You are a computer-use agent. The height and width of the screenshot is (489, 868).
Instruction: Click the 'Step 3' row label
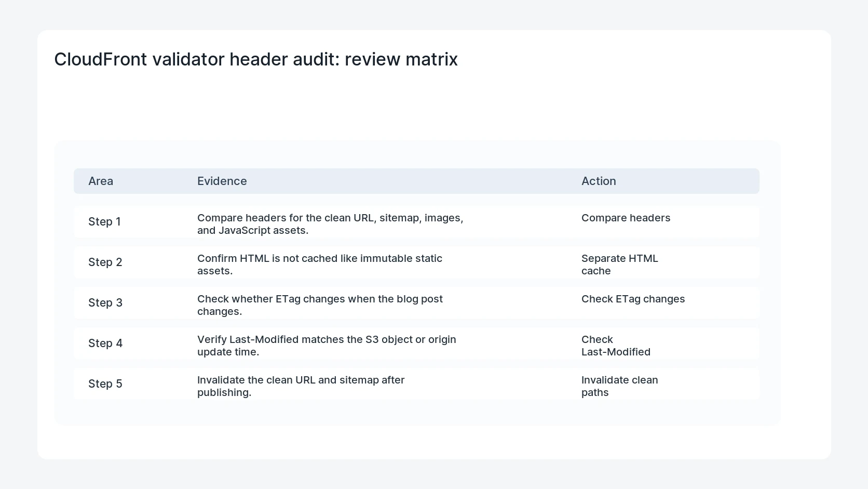click(105, 302)
